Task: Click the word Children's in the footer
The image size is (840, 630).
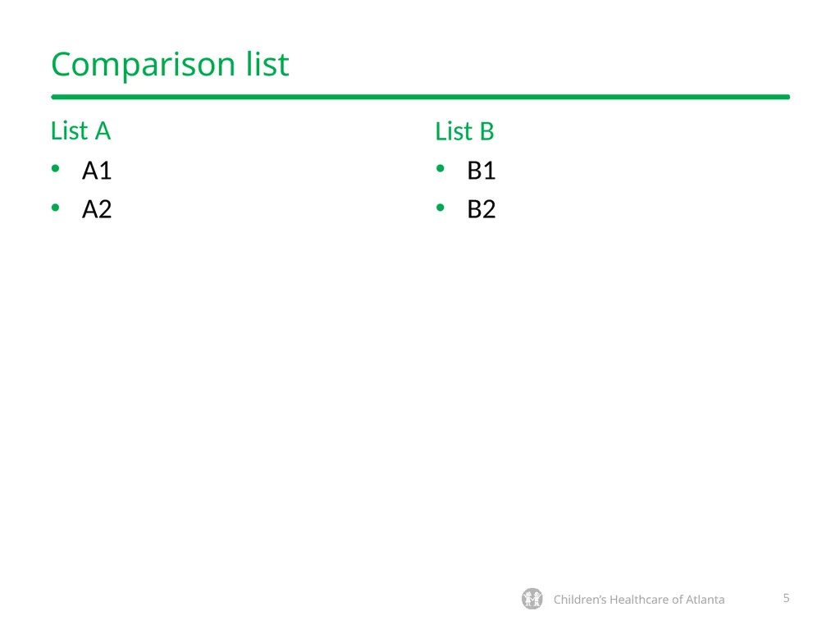Action: click(580, 600)
